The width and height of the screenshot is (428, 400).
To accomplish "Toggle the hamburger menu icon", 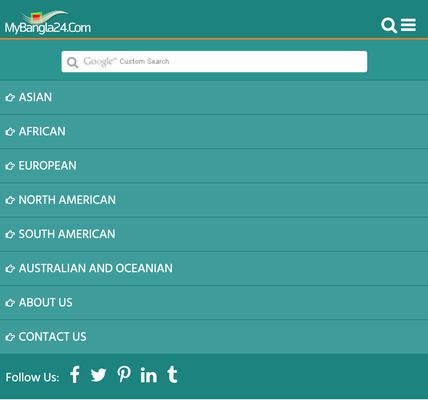I will [408, 25].
